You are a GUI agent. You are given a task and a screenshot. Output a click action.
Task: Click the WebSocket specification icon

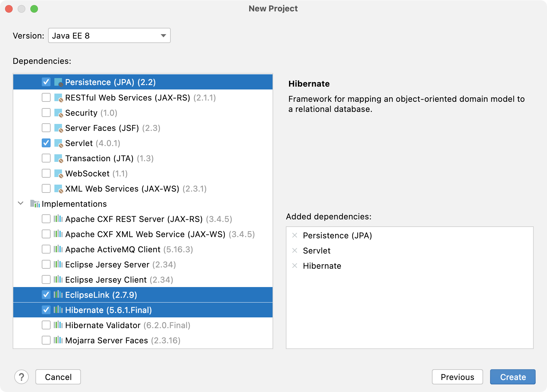click(x=58, y=174)
